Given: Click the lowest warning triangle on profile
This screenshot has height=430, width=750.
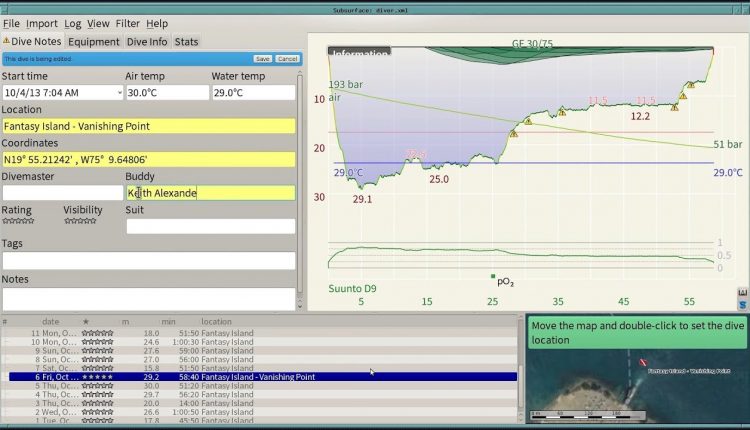Looking at the screenshot, I should (513, 134).
